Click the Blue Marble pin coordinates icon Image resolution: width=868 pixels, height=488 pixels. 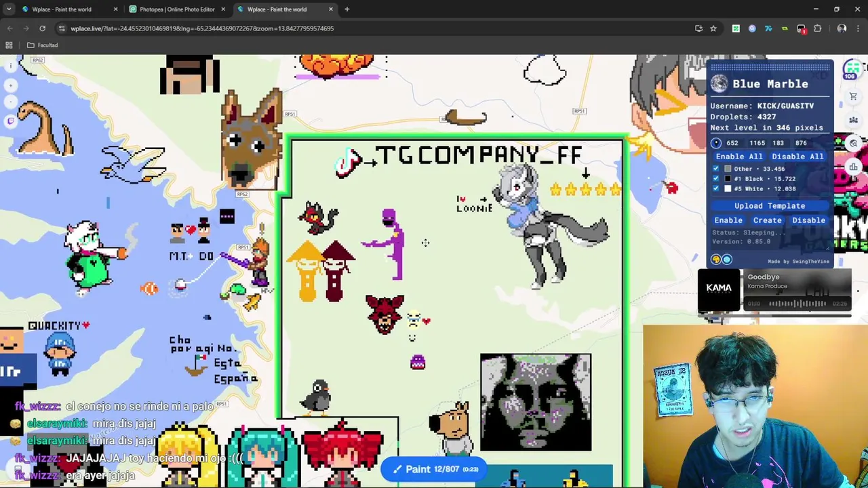pos(716,143)
